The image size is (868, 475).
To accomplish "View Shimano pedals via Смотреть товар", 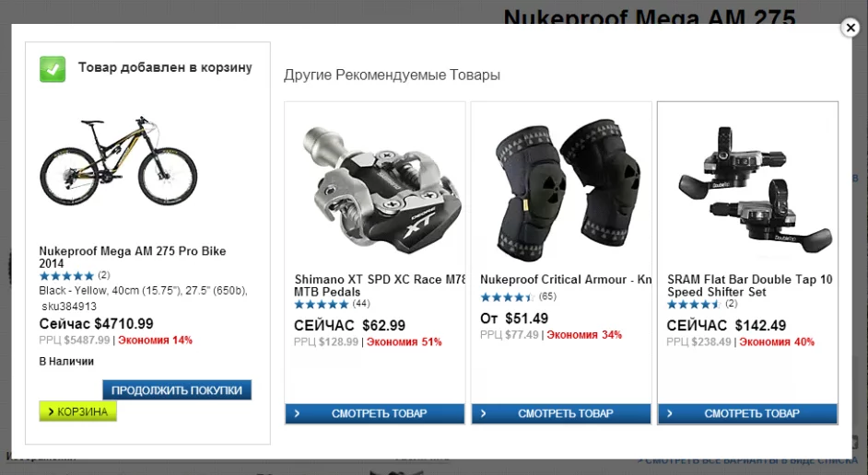I will coord(375,413).
